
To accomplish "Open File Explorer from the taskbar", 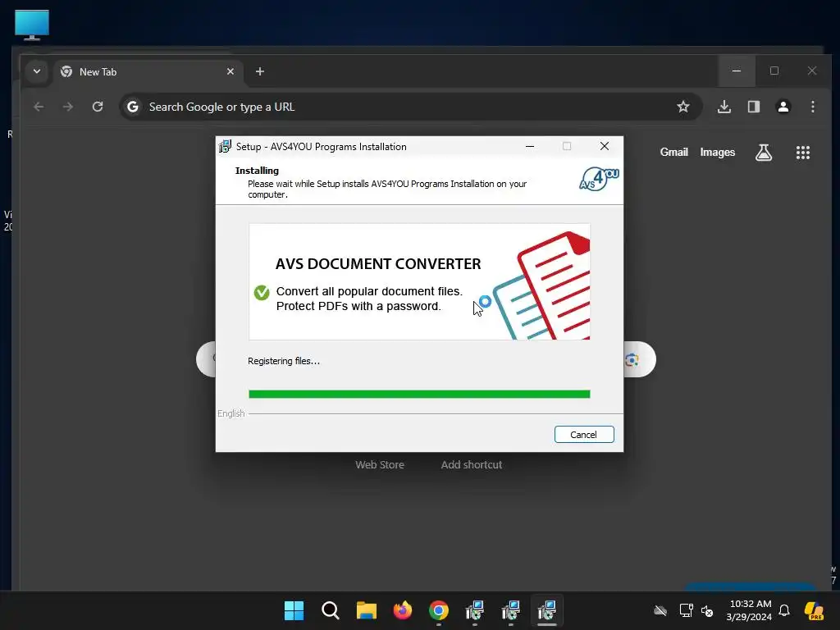I will [x=367, y=610].
